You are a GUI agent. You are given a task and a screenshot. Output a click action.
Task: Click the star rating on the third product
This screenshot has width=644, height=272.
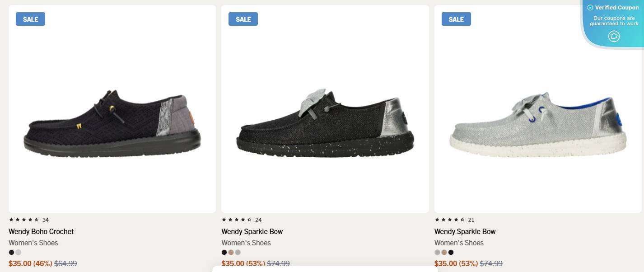pos(449,220)
